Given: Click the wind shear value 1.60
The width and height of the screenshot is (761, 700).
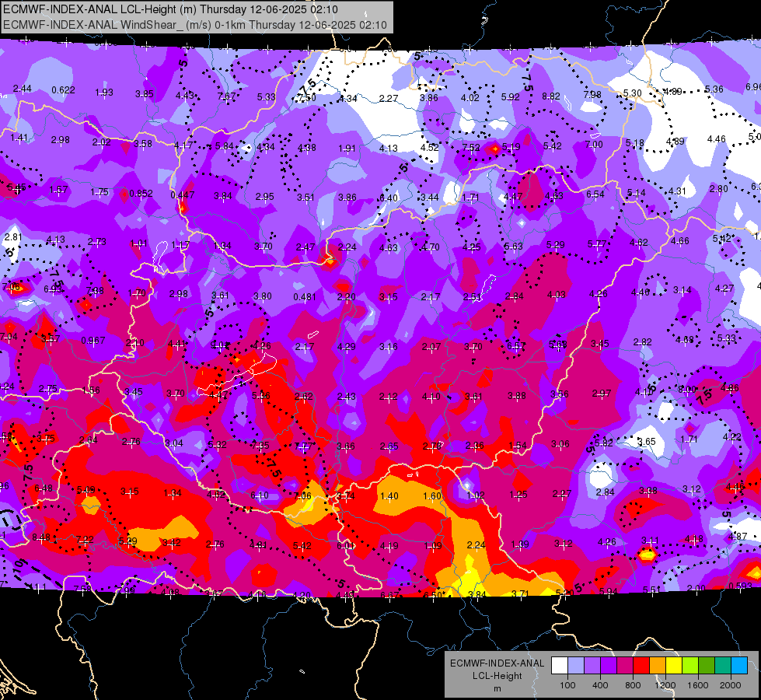Looking at the screenshot, I should pyautogui.click(x=432, y=496).
